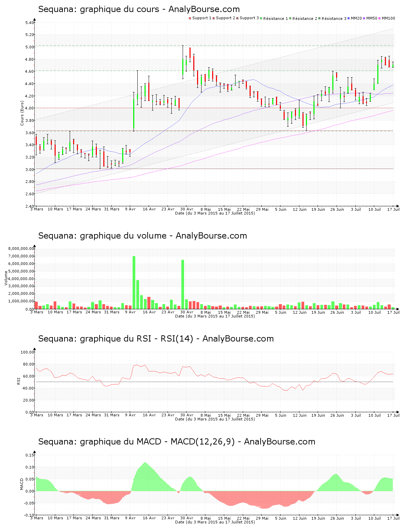This screenshot has width=412, height=532.
Task: Click the 0.15 MACD axis value
Action: (x=30, y=455)
